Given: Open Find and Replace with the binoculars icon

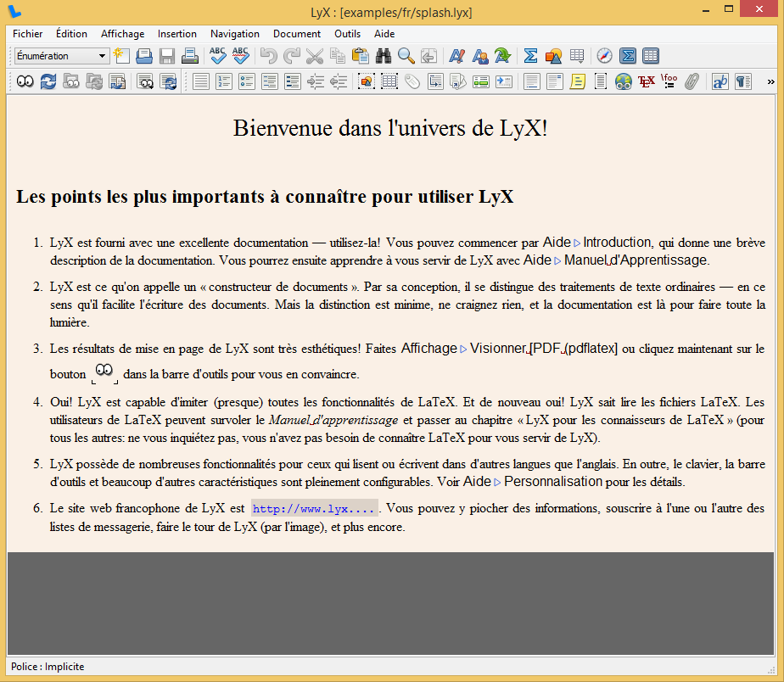Looking at the screenshot, I should [383, 56].
